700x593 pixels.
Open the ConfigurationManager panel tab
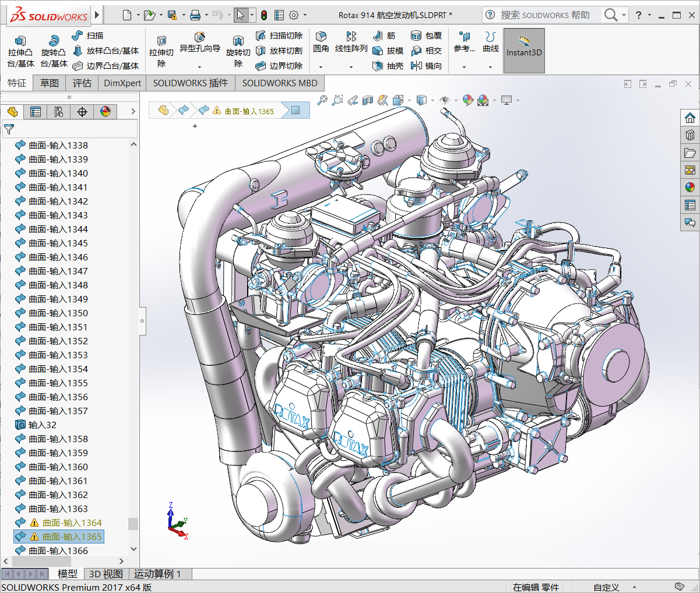pyautogui.click(x=59, y=112)
